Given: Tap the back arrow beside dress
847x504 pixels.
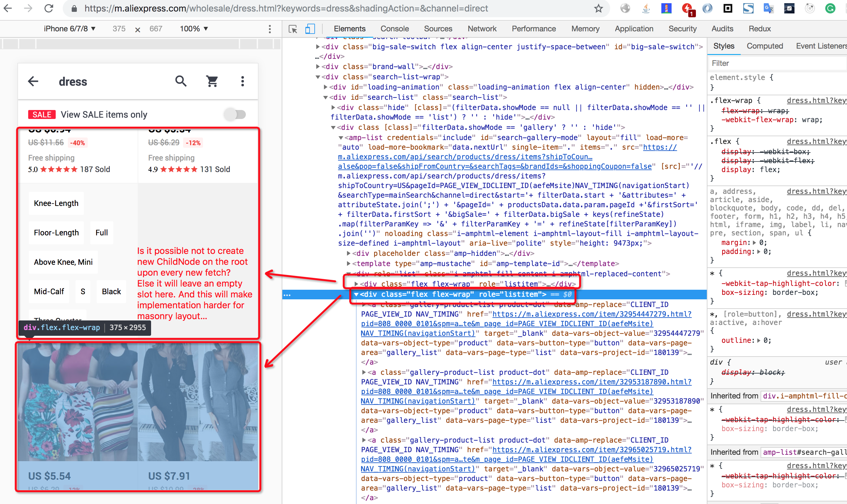Looking at the screenshot, I should (33, 81).
